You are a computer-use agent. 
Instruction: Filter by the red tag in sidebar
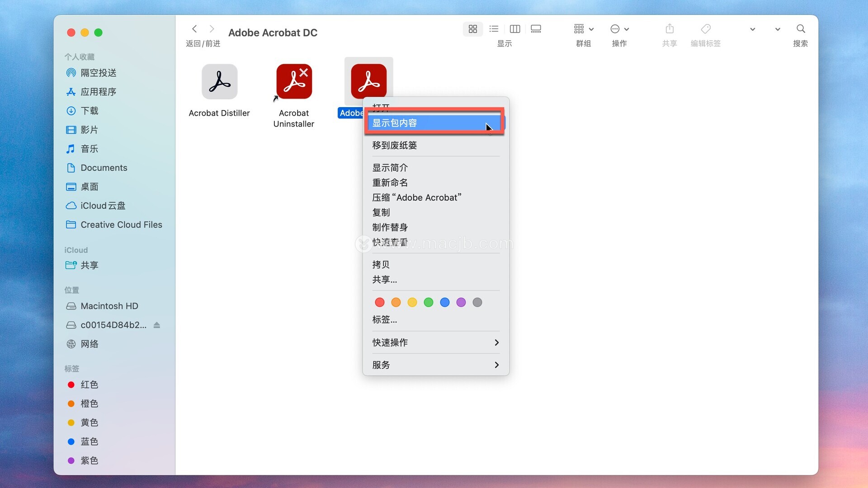coord(89,385)
